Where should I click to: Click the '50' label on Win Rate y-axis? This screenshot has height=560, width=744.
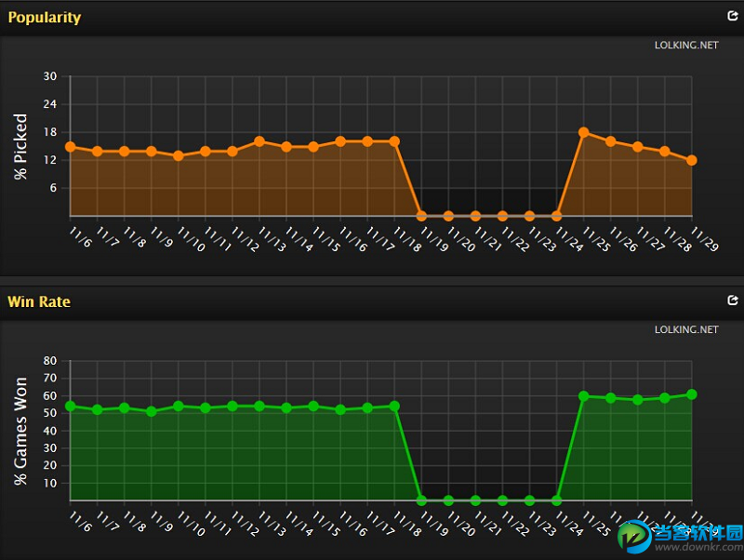click(50, 413)
